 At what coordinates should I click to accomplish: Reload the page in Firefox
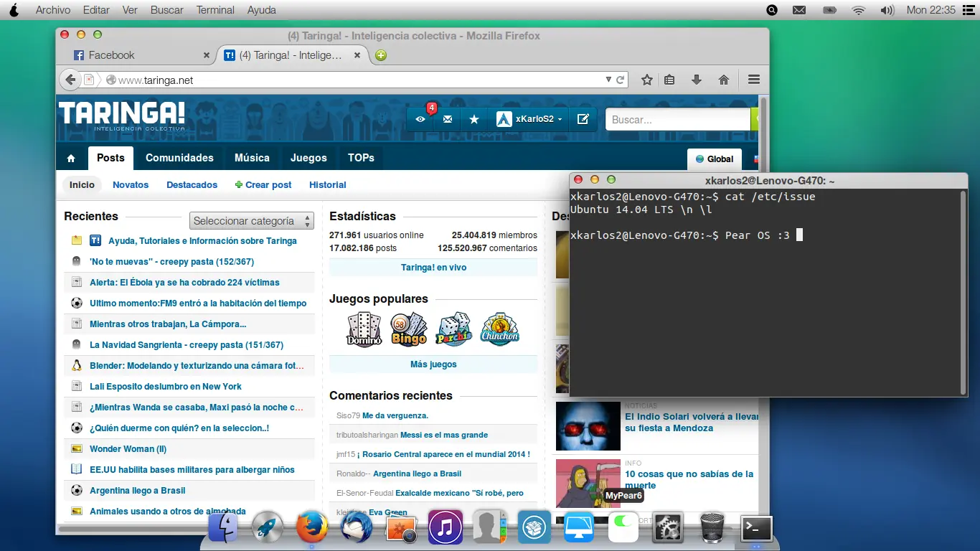(621, 80)
